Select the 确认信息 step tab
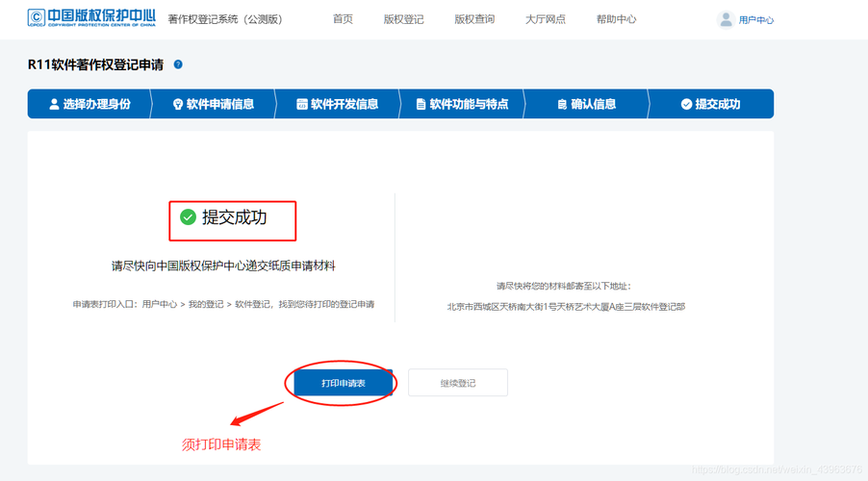 coord(586,104)
